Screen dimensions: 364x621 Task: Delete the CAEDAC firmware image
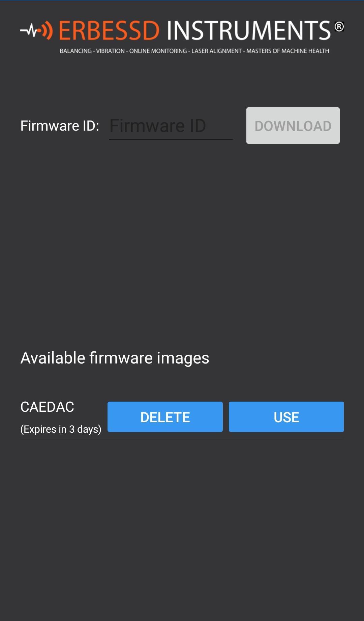(x=165, y=417)
